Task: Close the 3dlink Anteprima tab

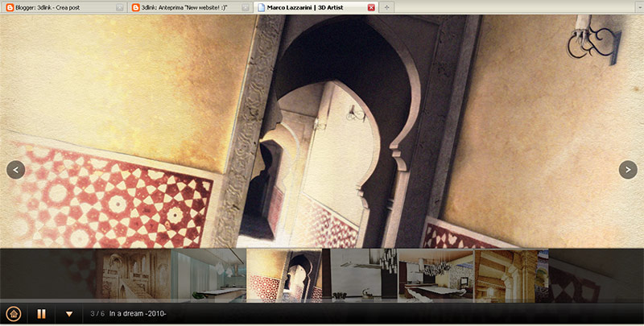Action: [246, 7]
